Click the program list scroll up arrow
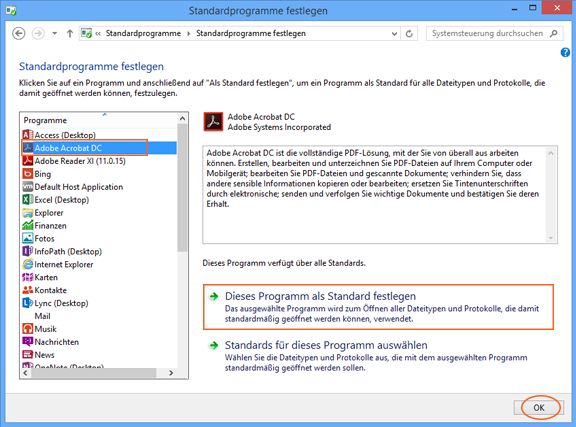The image size is (576, 427). [182, 119]
